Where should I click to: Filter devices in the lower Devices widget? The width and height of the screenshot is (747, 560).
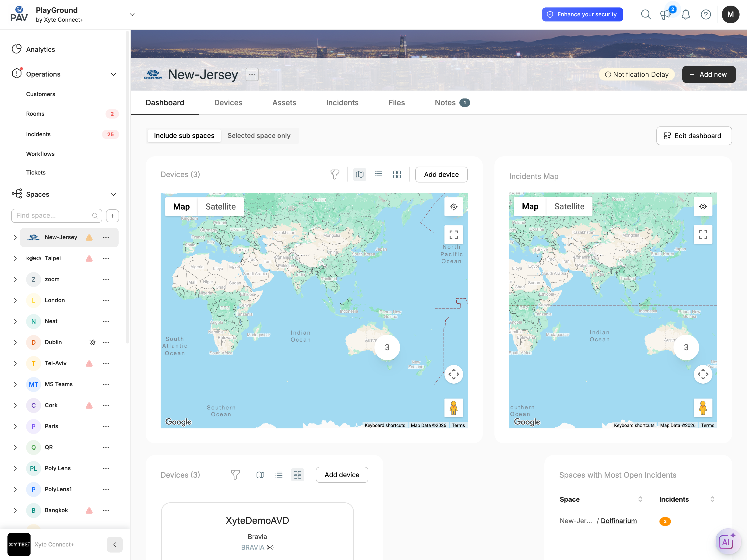click(235, 475)
